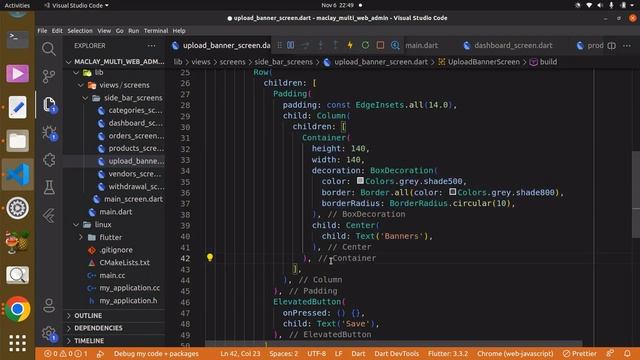
Task: Launch Google Chrome from the dock
Action: [17, 309]
